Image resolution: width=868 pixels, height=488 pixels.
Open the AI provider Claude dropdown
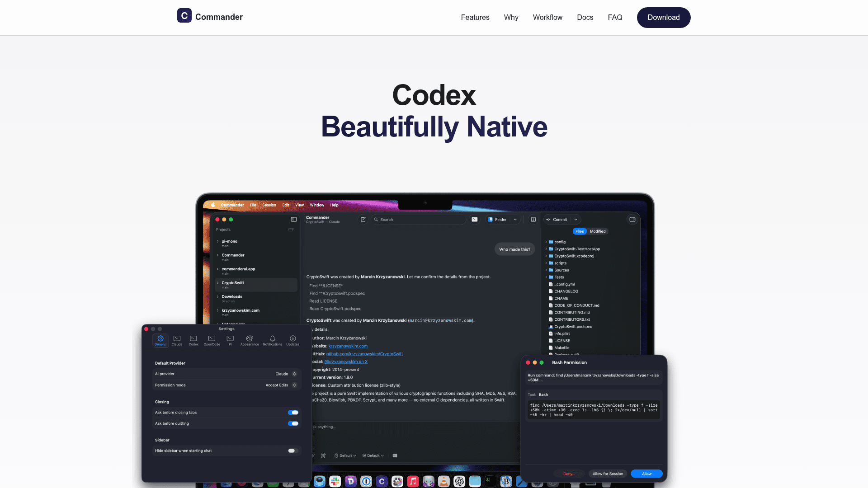coord(286,374)
